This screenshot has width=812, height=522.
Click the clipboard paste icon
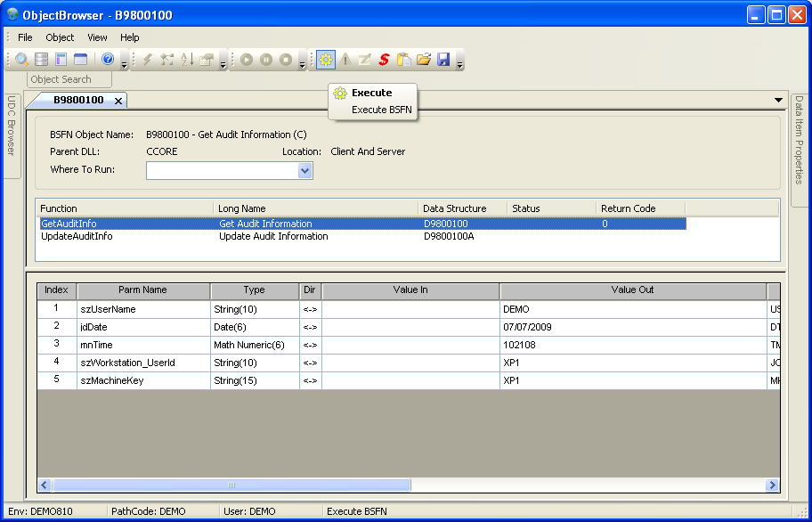click(x=403, y=60)
